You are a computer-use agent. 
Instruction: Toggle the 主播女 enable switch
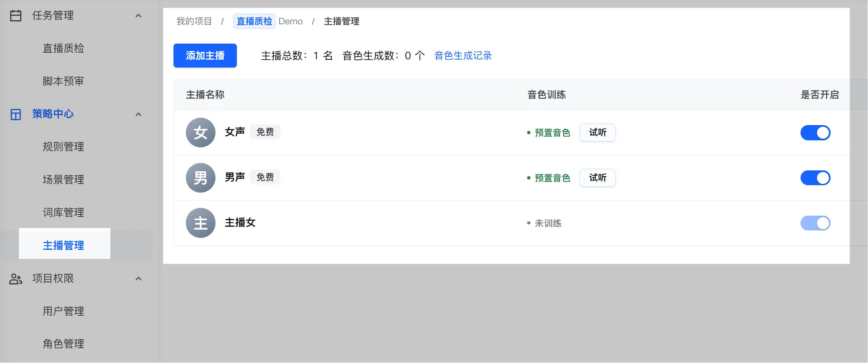pos(815,223)
